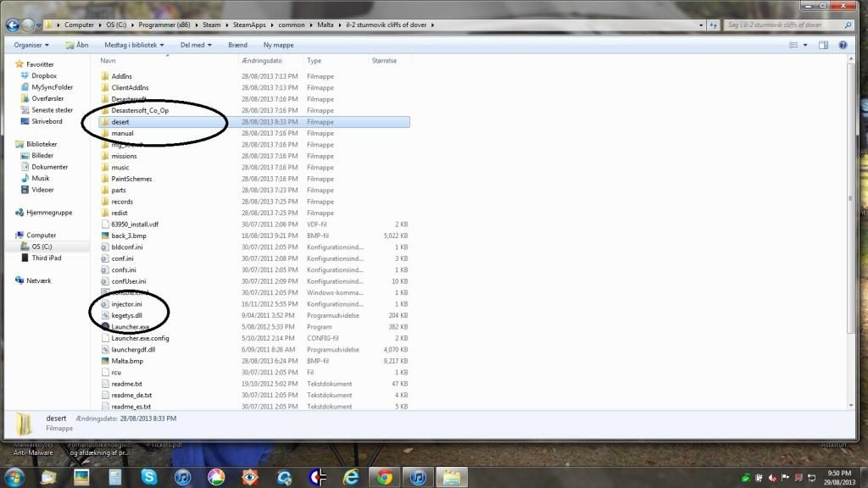The image size is (868, 488).
Task: Toggle the preview pane icon
Action: coord(823,45)
